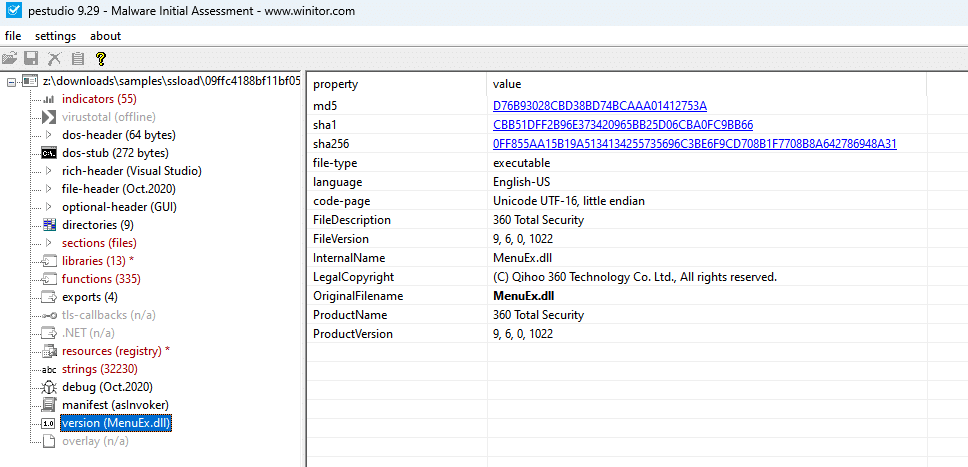Image resolution: width=968 pixels, height=467 pixels.
Task: Click the code-page Unicode UTF-16 value
Action: (569, 201)
